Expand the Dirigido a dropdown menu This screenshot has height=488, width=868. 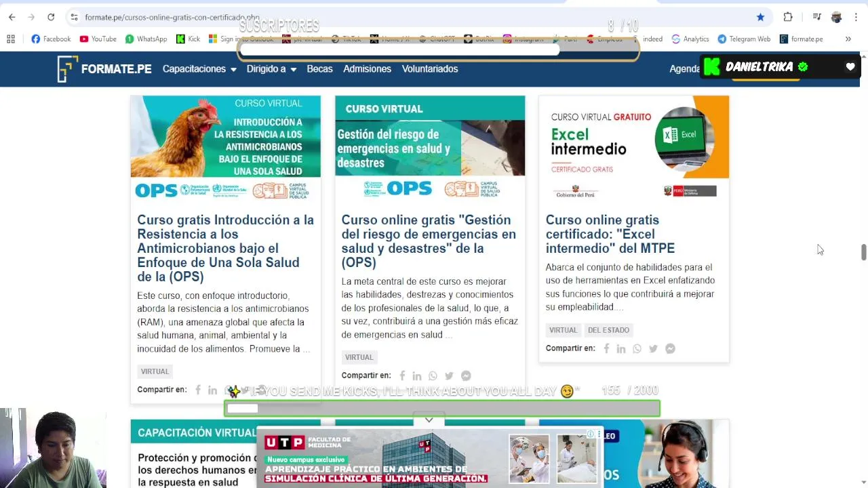(271, 68)
